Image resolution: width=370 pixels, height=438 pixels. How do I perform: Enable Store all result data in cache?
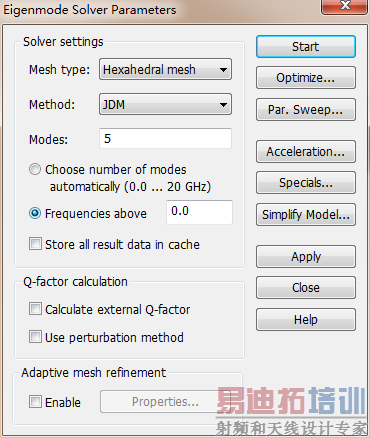[x=35, y=244]
